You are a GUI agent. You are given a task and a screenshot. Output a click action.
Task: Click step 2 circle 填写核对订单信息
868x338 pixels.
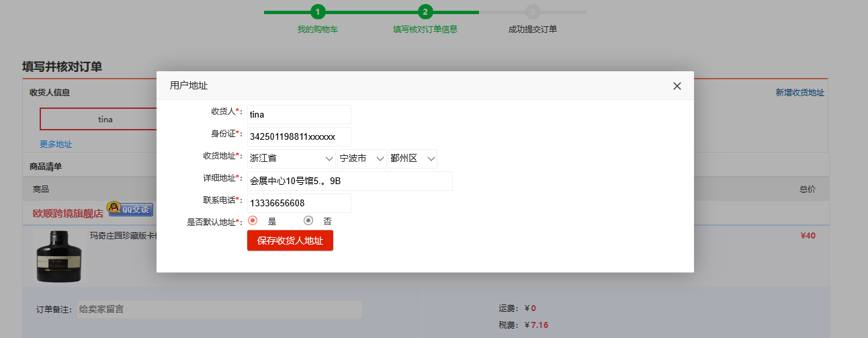pyautogui.click(x=425, y=12)
